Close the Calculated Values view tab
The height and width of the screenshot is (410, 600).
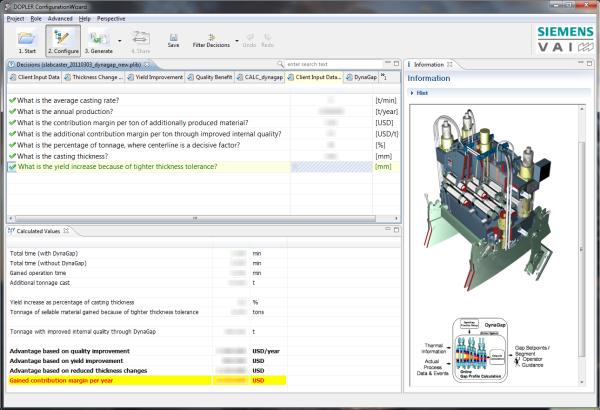pos(66,231)
